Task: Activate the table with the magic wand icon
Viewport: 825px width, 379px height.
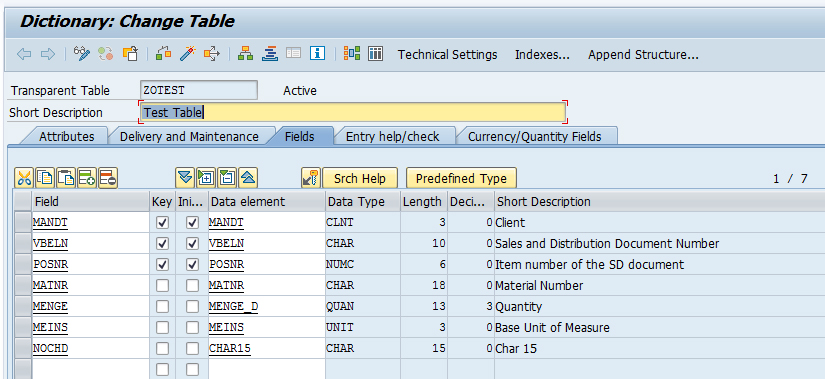Action: pos(188,54)
